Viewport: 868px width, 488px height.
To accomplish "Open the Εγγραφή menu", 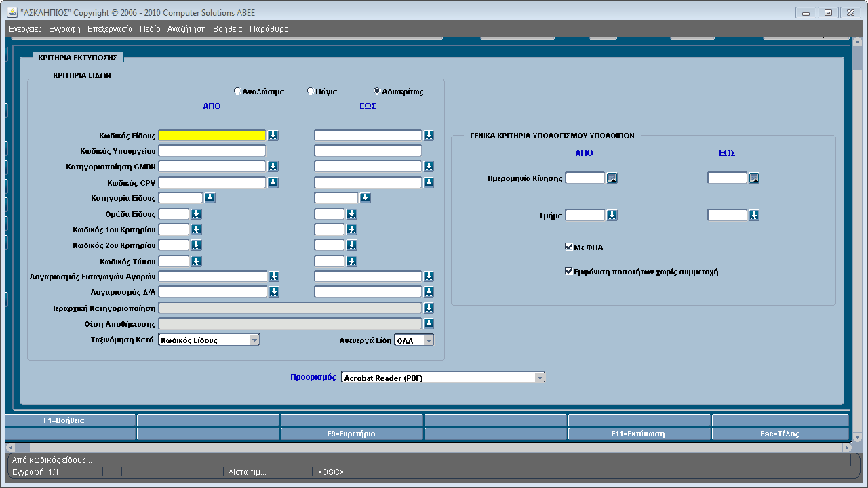I will click(x=64, y=29).
